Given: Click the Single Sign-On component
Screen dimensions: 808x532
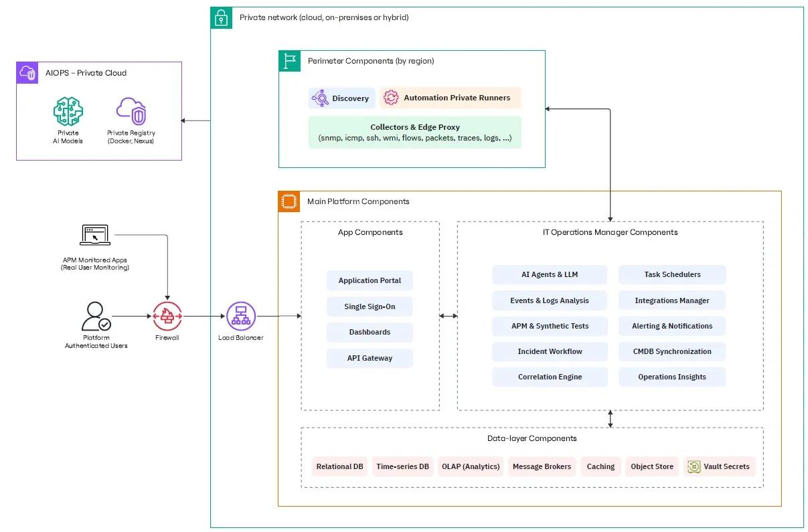Looking at the screenshot, I should click(x=370, y=306).
